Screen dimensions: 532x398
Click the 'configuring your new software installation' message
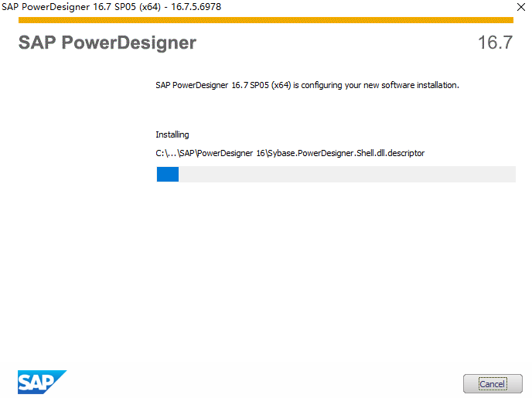307,85
